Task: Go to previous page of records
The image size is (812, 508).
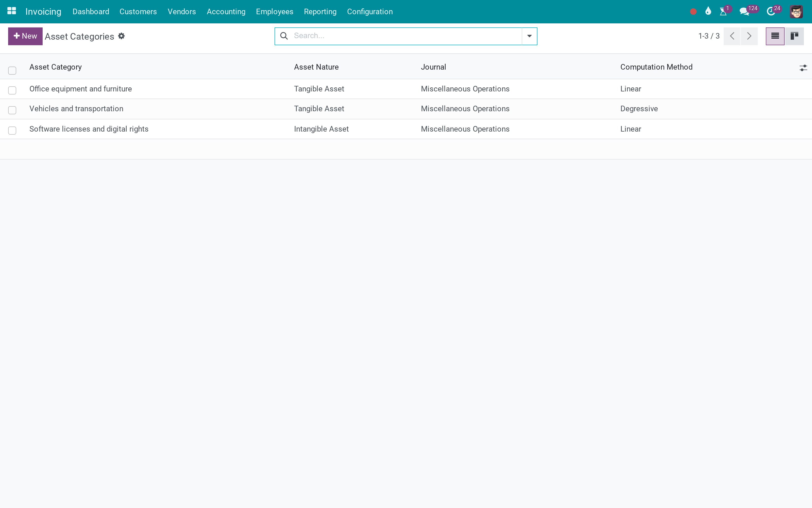Action: [x=732, y=36]
